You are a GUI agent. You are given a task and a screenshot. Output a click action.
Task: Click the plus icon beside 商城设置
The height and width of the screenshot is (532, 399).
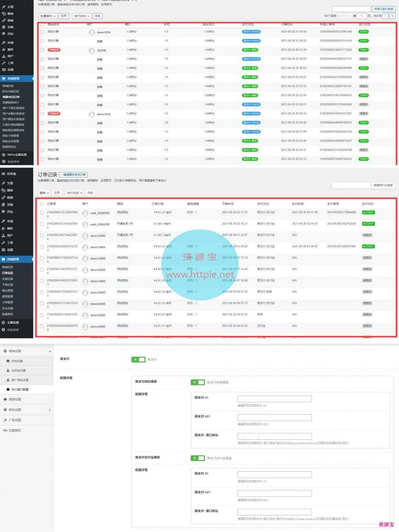point(5,351)
